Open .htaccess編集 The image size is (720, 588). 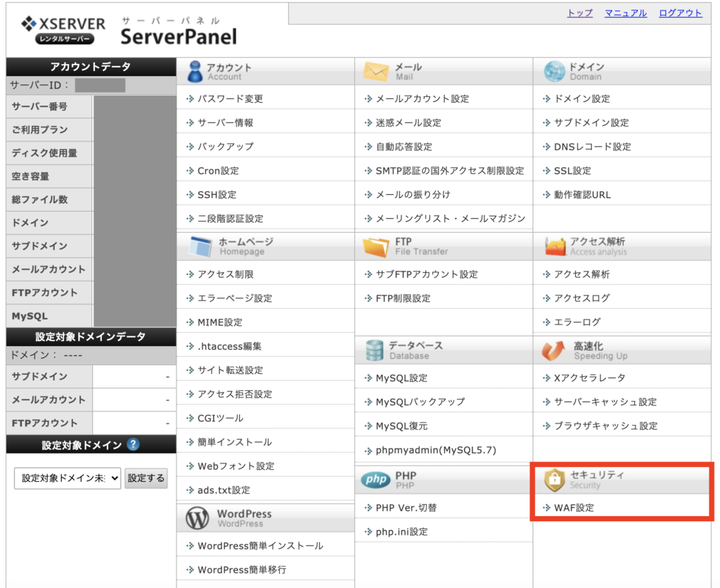pyautogui.click(x=229, y=346)
